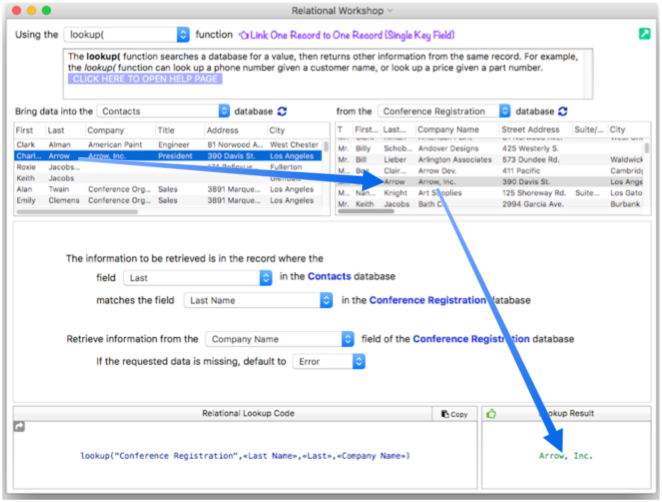This screenshot has height=502, width=662.
Task: Click the thumbs-up icon beside Lookup Result
Action: point(491,413)
